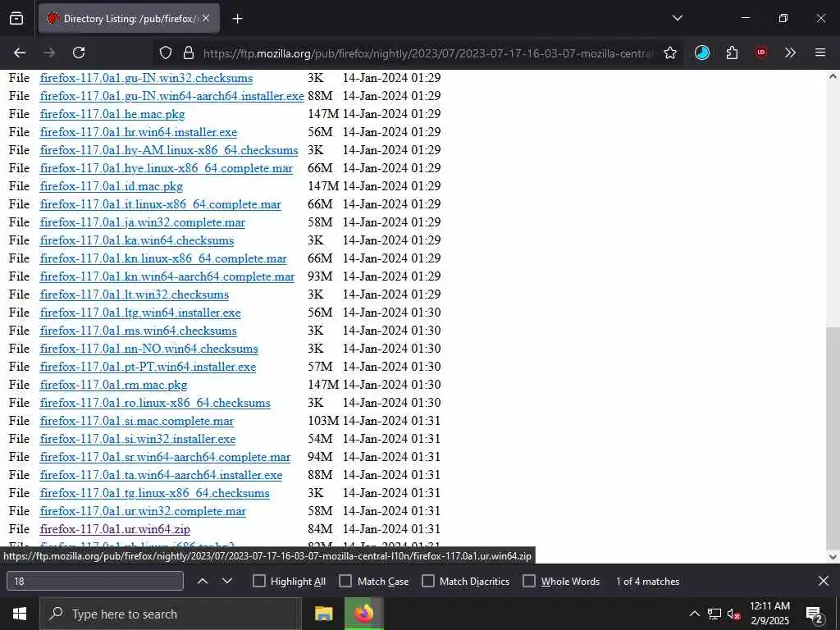Open firefox-117.0a1.sr.win64-aarch64.complete.mar link
Viewport: 840px width, 630px height.
pyautogui.click(x=165, y=457)
